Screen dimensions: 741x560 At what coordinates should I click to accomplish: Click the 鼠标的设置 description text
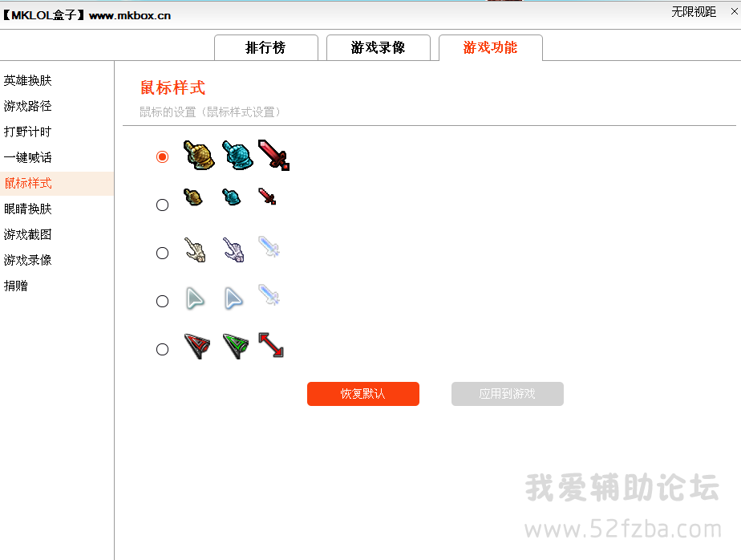pyautogui.click(x=210, y=112)
